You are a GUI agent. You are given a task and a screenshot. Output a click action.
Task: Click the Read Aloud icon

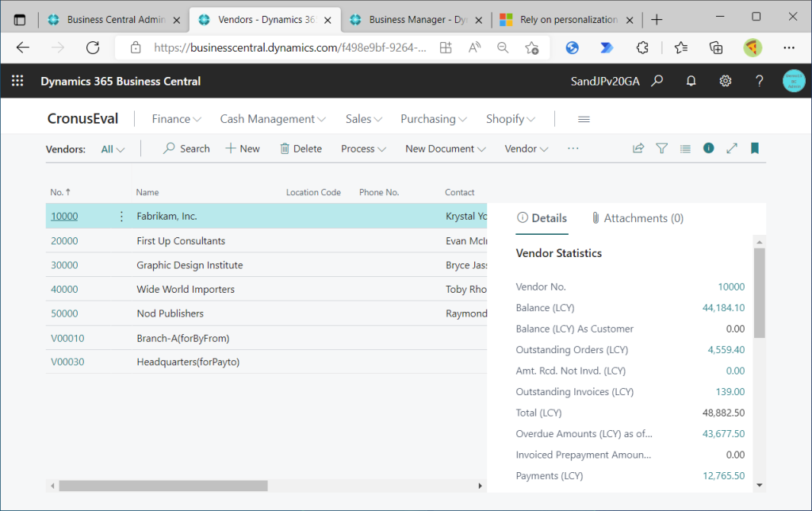coord(474,48)
